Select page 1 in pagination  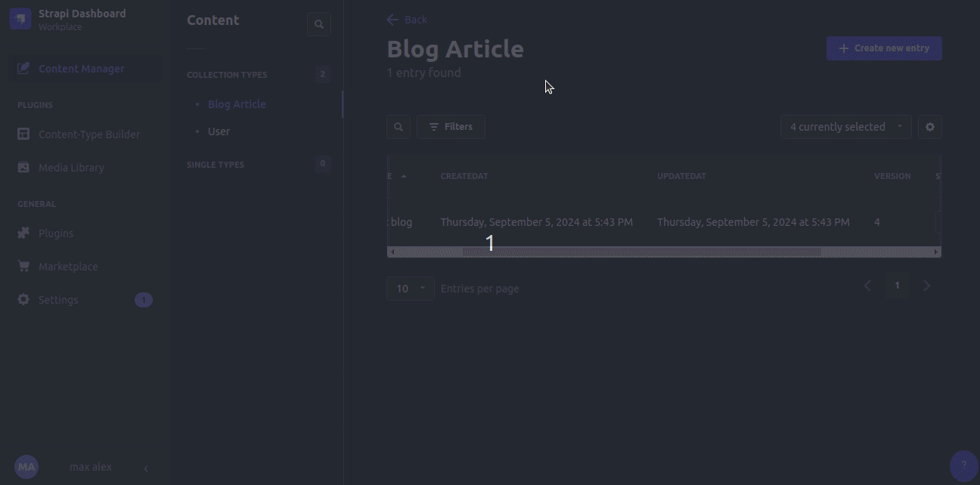coord(898,286)
